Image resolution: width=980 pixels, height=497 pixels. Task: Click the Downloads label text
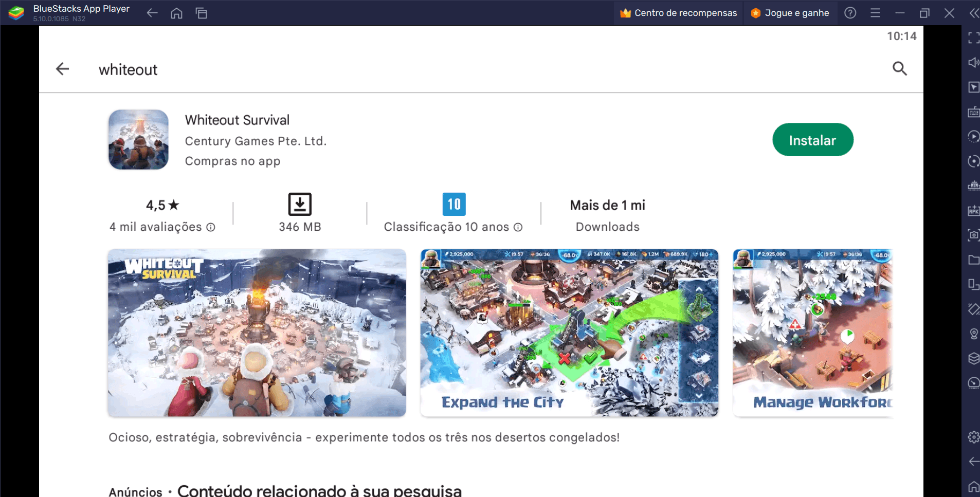tap(607, 227)
